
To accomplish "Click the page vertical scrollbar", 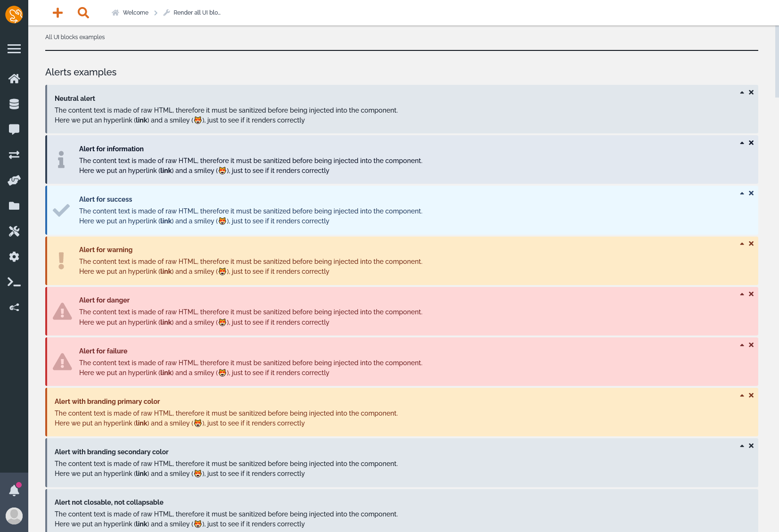I will [x=777, y=61].
